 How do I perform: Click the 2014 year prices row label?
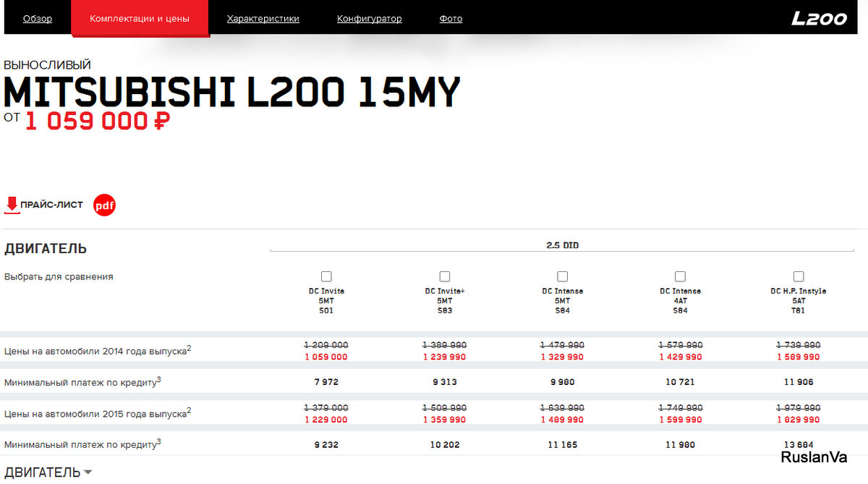[98, 350]
